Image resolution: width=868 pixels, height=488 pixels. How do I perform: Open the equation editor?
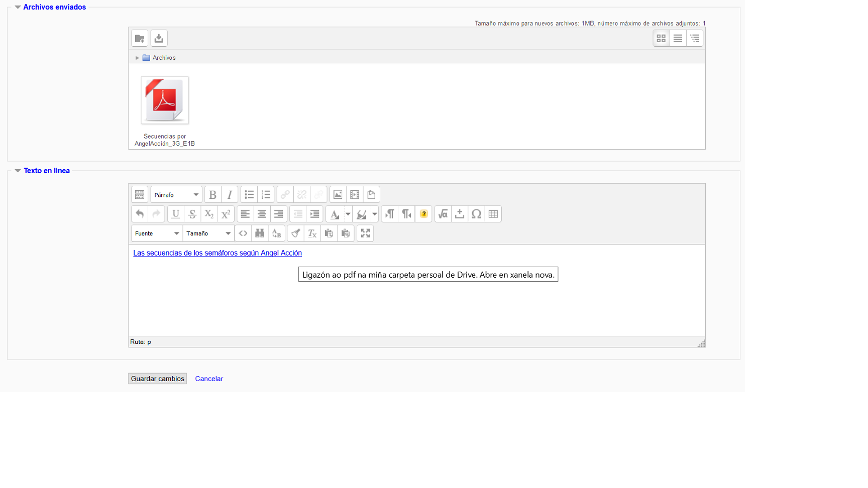[443, 214]
